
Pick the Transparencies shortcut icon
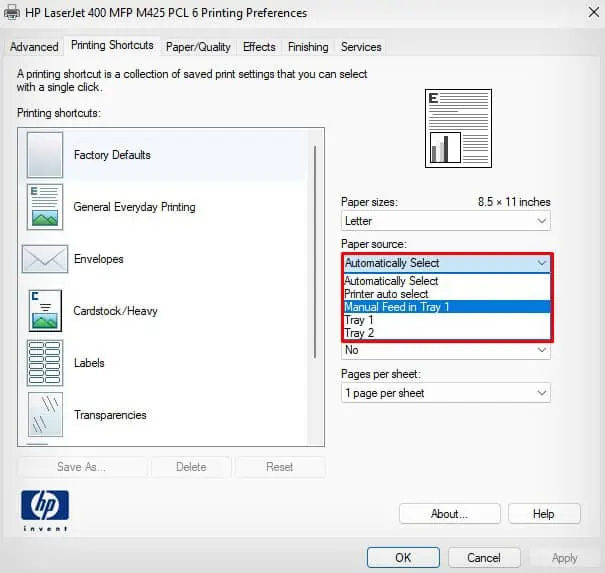[45, 414]
